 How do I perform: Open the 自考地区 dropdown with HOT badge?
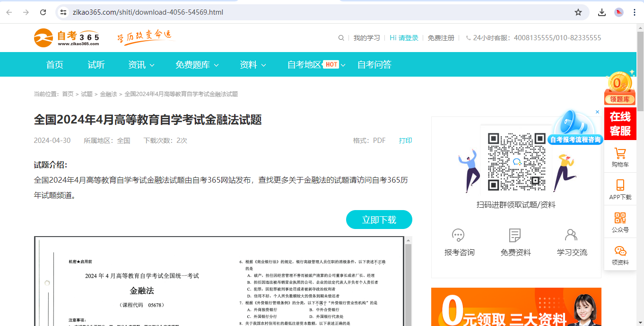316,65
